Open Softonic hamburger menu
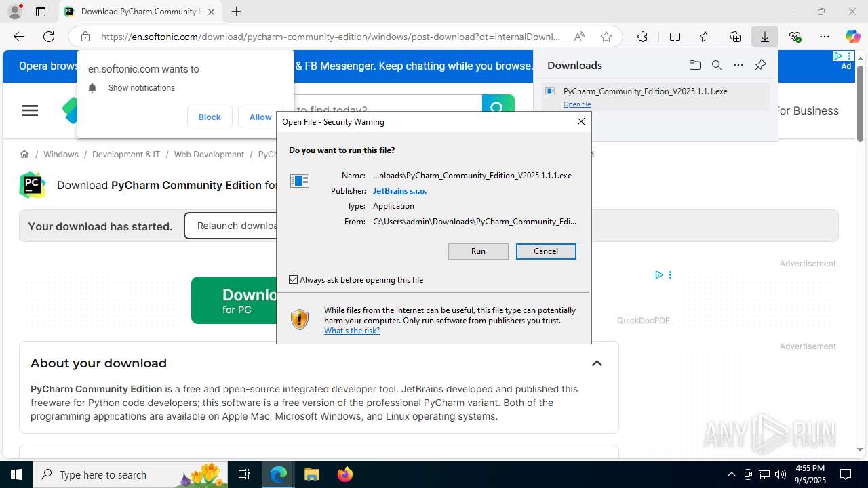868x488 pixels. [x=30, y=110]
